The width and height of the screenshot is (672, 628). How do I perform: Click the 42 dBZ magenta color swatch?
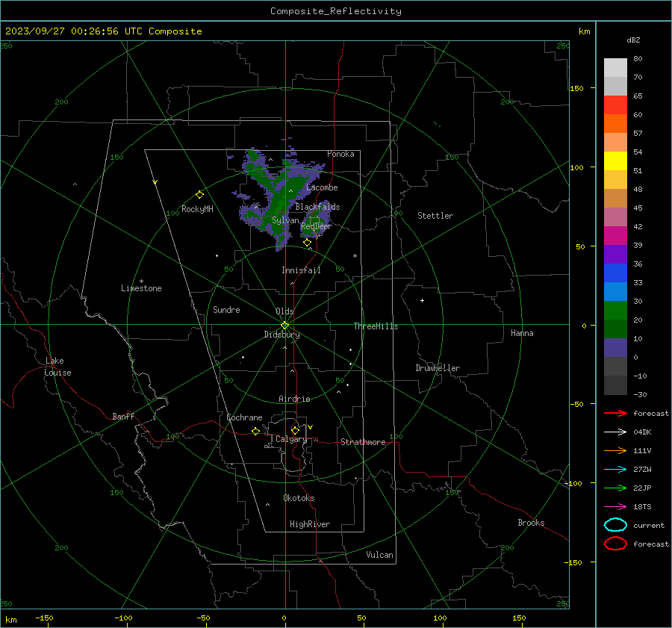(x=615, y=235)
